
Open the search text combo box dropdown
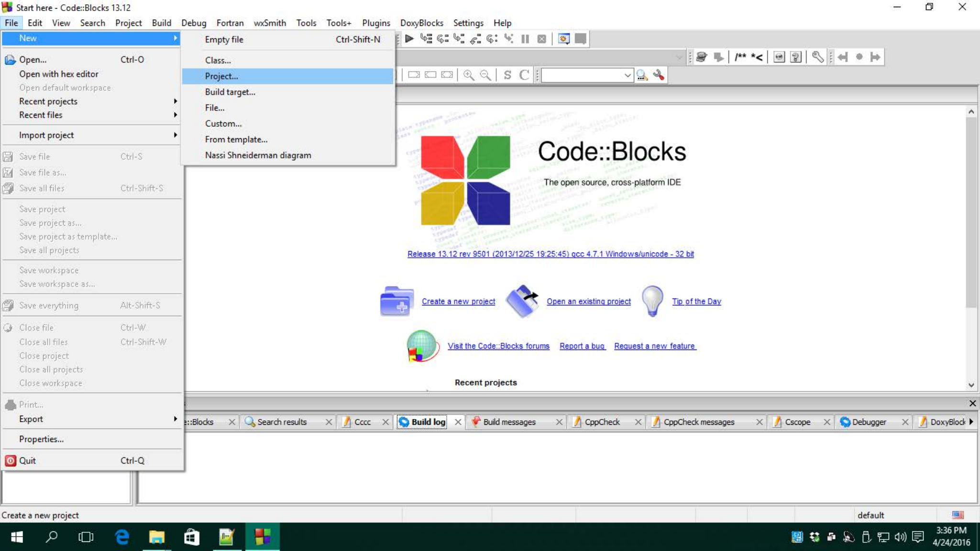[627, 75]
